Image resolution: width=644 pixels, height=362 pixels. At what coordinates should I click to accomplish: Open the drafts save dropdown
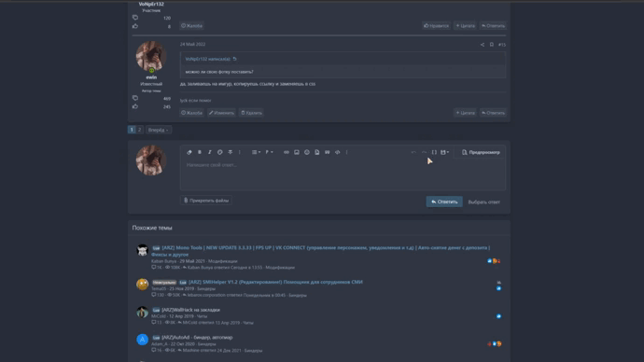(445, 152)
